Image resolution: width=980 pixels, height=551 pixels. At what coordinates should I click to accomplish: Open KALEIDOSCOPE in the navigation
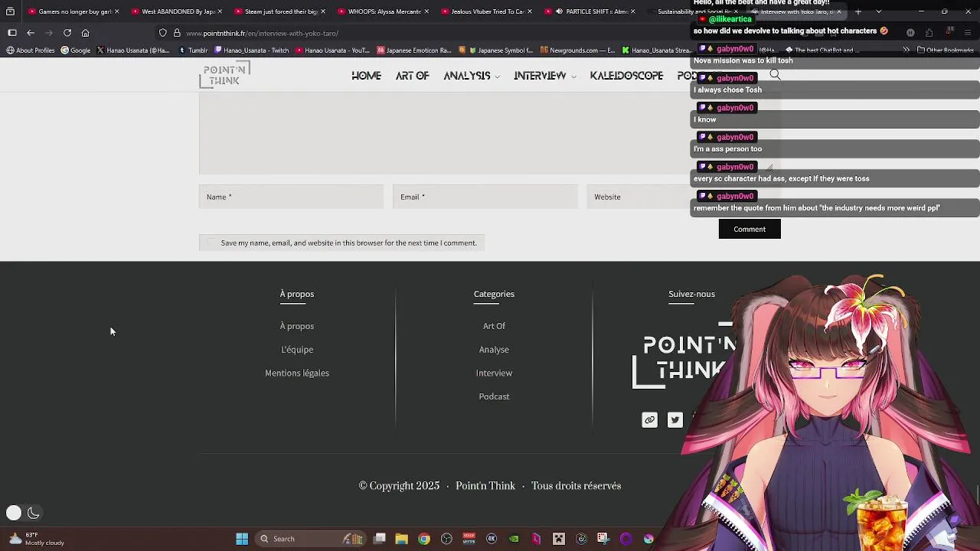click(x=626, y=76)
